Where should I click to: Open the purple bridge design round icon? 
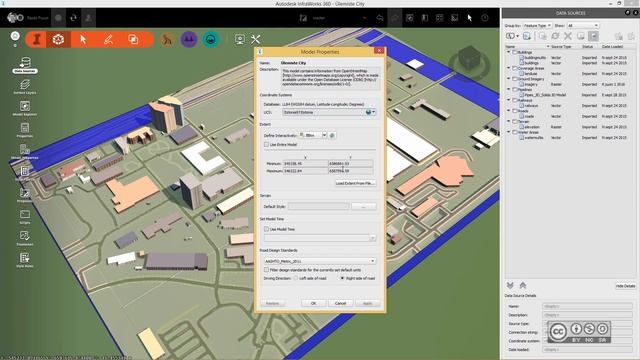pos(189,40)
